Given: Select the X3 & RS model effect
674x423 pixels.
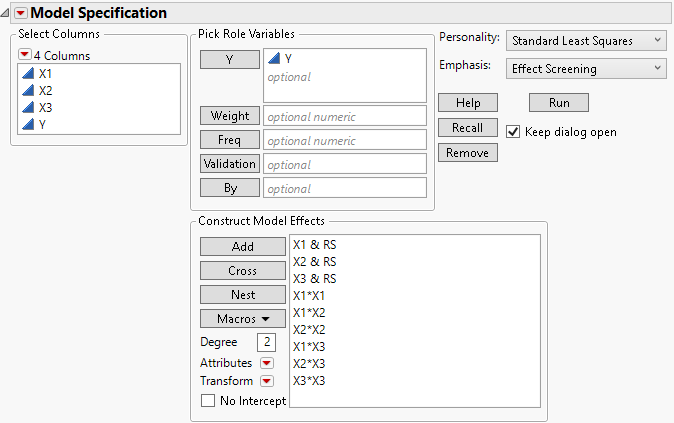Looking at the screenshot, I should click(314, 278).
